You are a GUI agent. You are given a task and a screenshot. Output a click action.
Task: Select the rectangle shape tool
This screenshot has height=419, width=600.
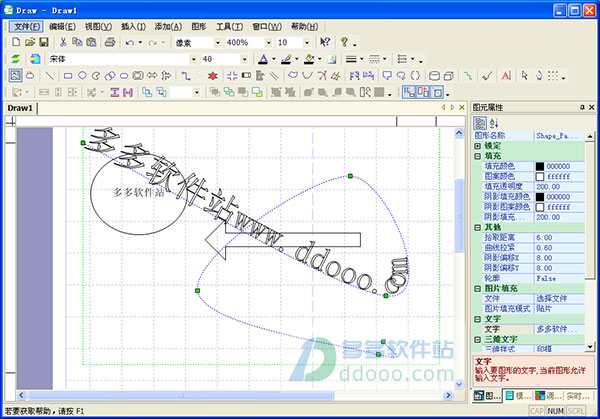[x=68, y=76]
